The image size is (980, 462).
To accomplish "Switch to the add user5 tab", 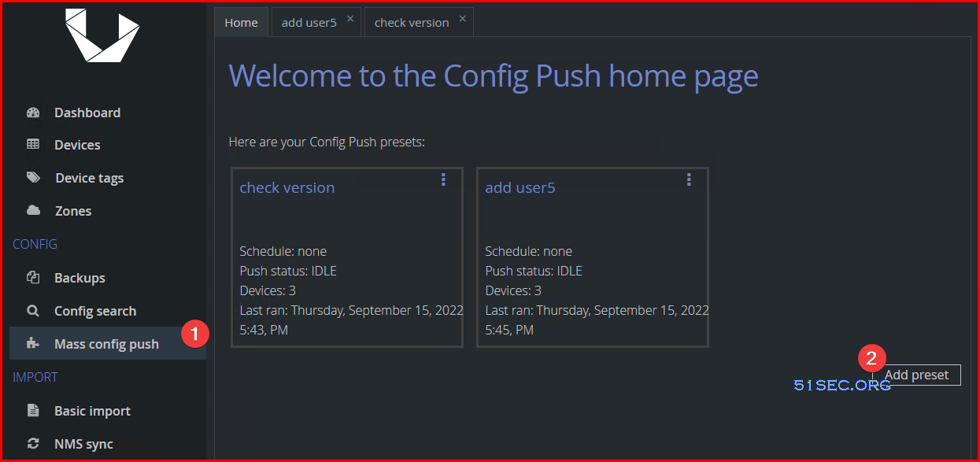I will (x=309, y=23).
